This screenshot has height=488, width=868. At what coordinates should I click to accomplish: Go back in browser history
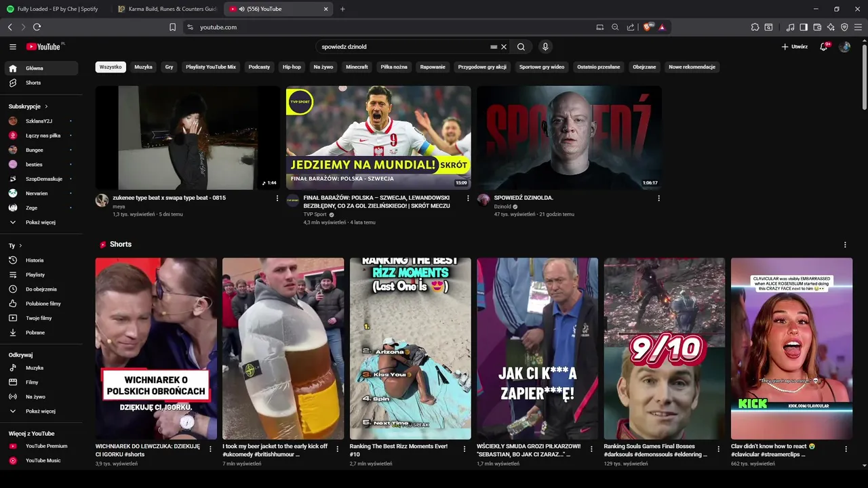[9, 27]
